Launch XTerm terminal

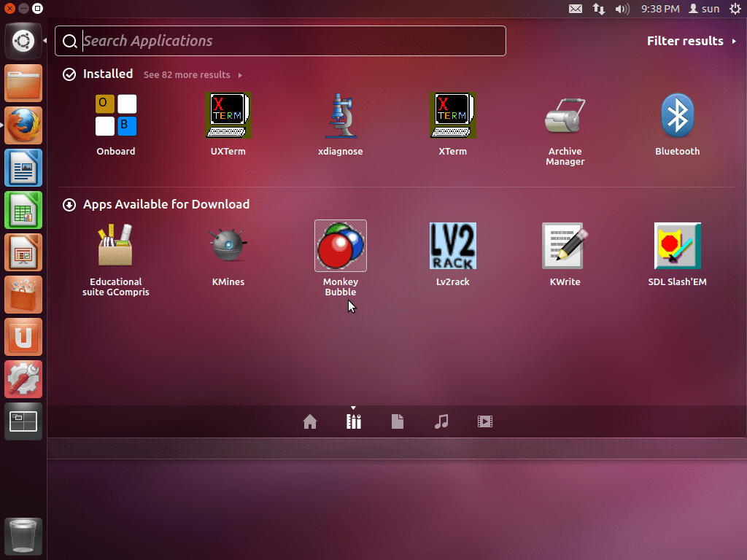click(453, 116)
